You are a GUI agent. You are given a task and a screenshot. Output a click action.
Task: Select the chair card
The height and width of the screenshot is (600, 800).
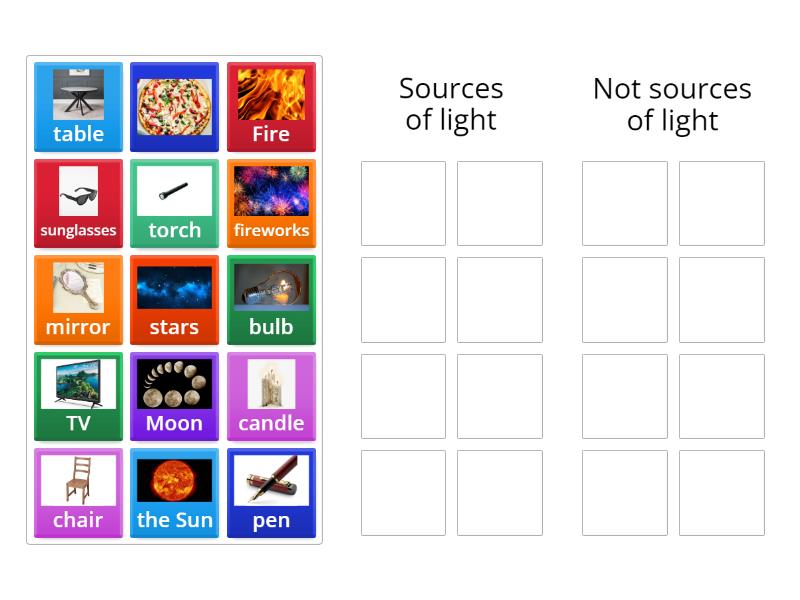click(x=78, y=493)
